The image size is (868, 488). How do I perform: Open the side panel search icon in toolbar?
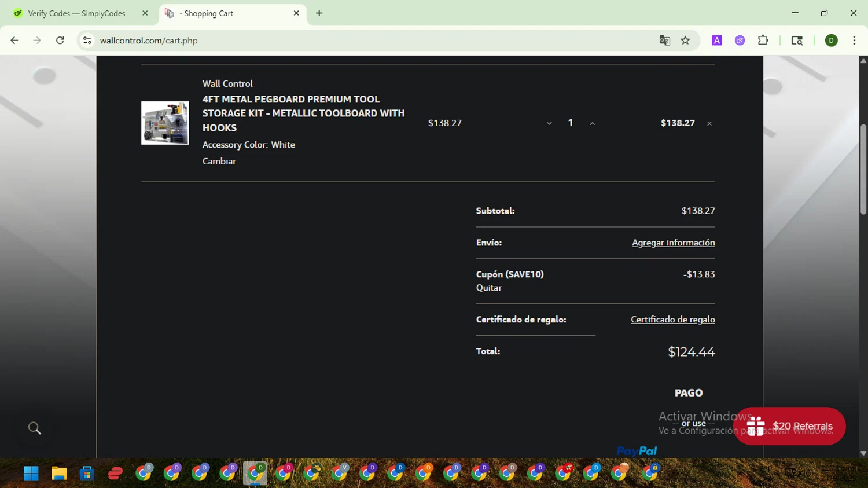(x=797, y=41)
